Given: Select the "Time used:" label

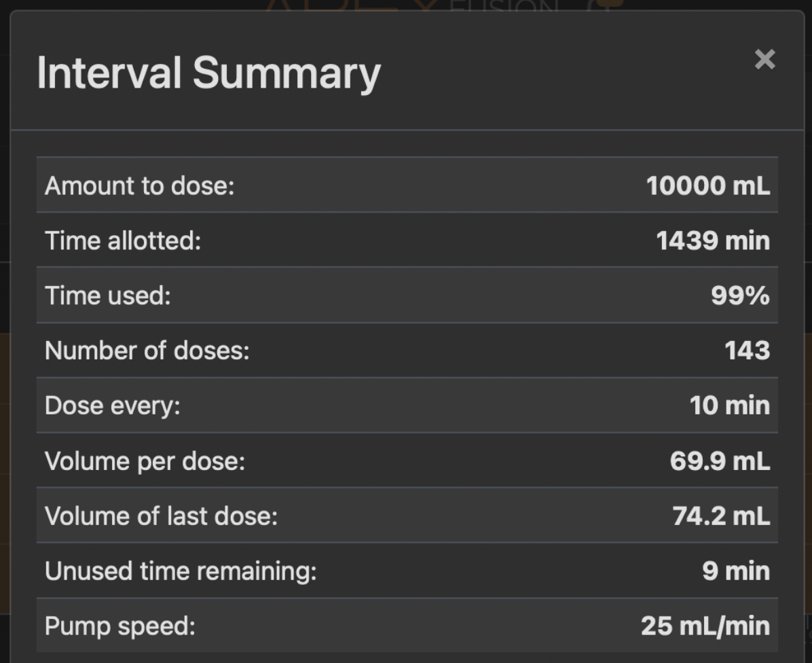Looking at the screenshot, I should click(108, 295).
